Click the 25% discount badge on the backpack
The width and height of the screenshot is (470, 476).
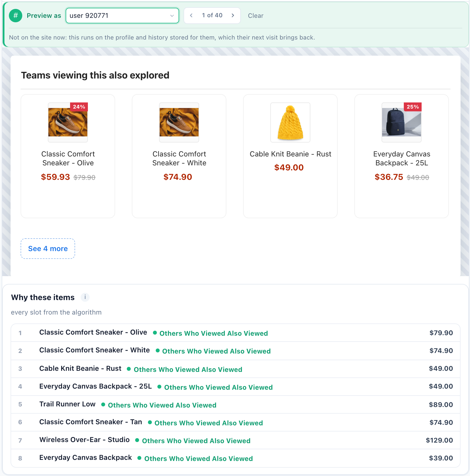click(413, 107)
